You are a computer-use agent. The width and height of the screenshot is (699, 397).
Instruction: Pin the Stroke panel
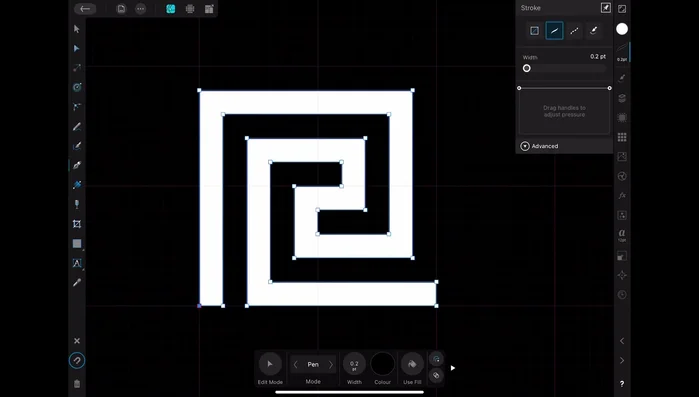click(605, 8)
